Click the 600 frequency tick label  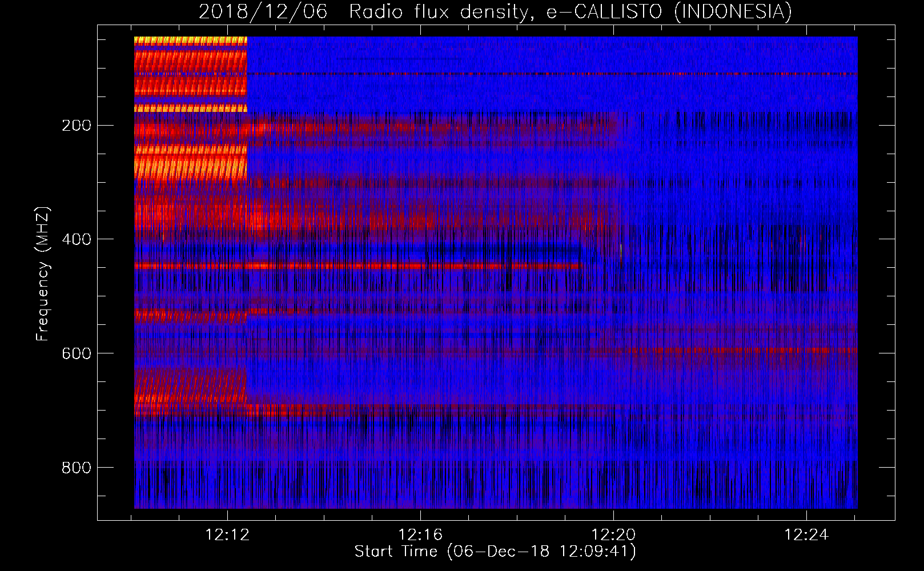pyautogui.click(x=77, y=353)
